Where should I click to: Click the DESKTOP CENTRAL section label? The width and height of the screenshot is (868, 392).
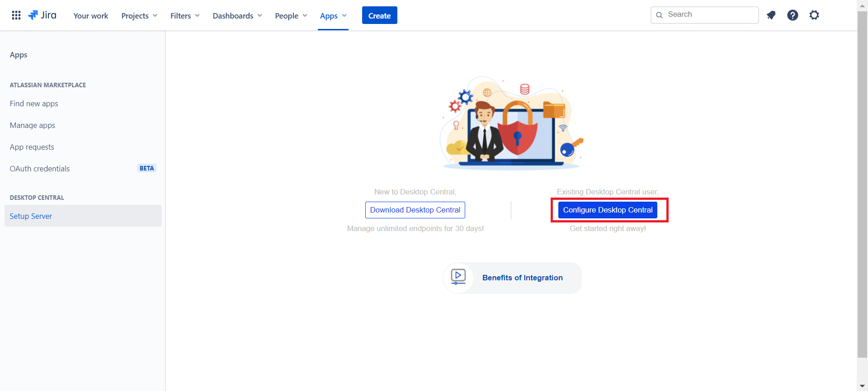(x=37, y=198)
